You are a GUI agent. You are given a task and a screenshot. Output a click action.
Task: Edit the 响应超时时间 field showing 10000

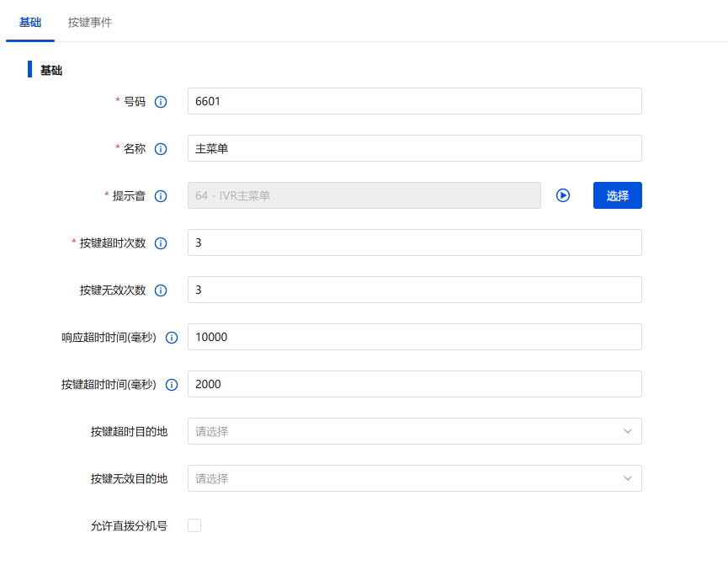tap(414, 337)
